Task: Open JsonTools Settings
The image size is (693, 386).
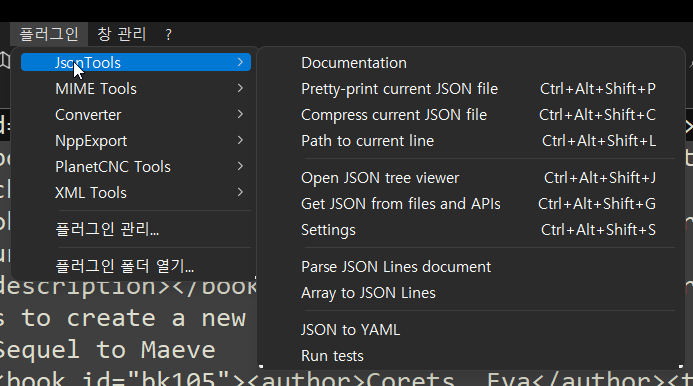Action: tap(471, 230)
